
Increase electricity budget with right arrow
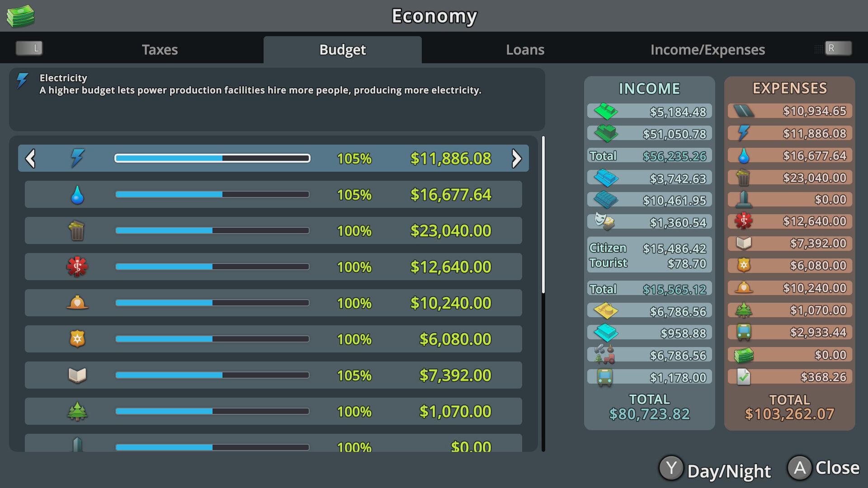click(x=516, y=159)
